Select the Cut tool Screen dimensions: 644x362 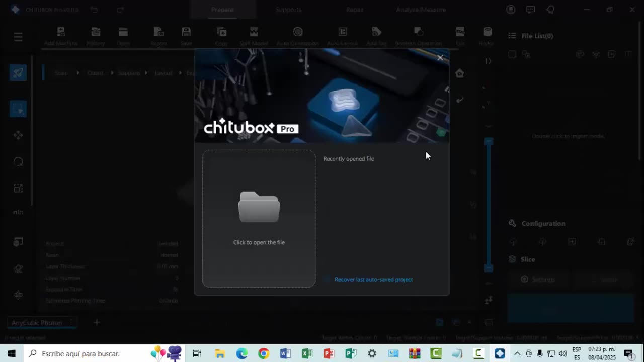point(460,36)
